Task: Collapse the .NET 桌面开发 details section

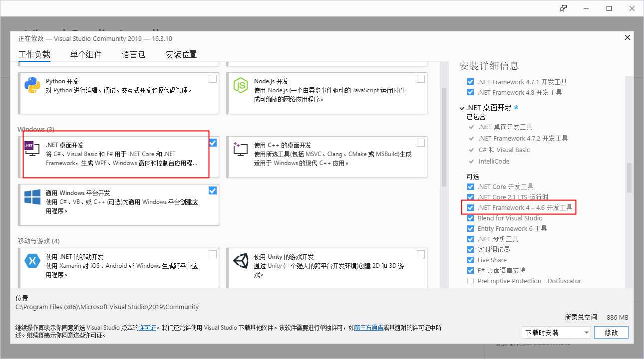Action: tap(462, 108)
